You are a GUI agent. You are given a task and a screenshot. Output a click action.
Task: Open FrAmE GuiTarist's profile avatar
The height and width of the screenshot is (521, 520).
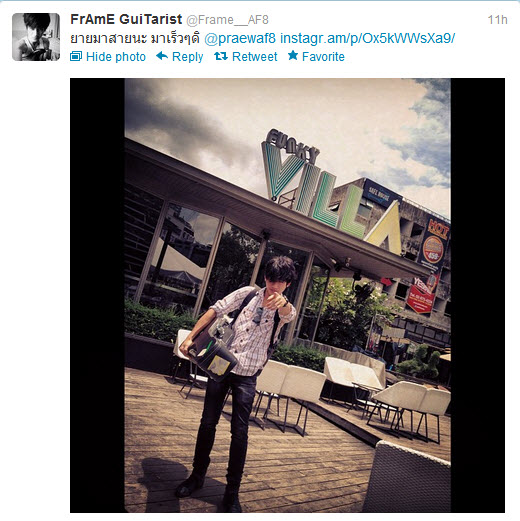click(36, 37)
